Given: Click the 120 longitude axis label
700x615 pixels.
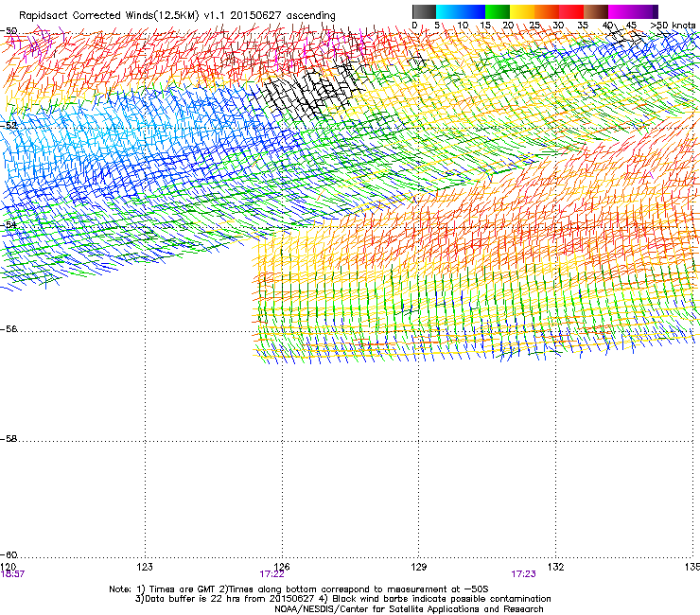Looking at the screenshot, I should [9, 567].
